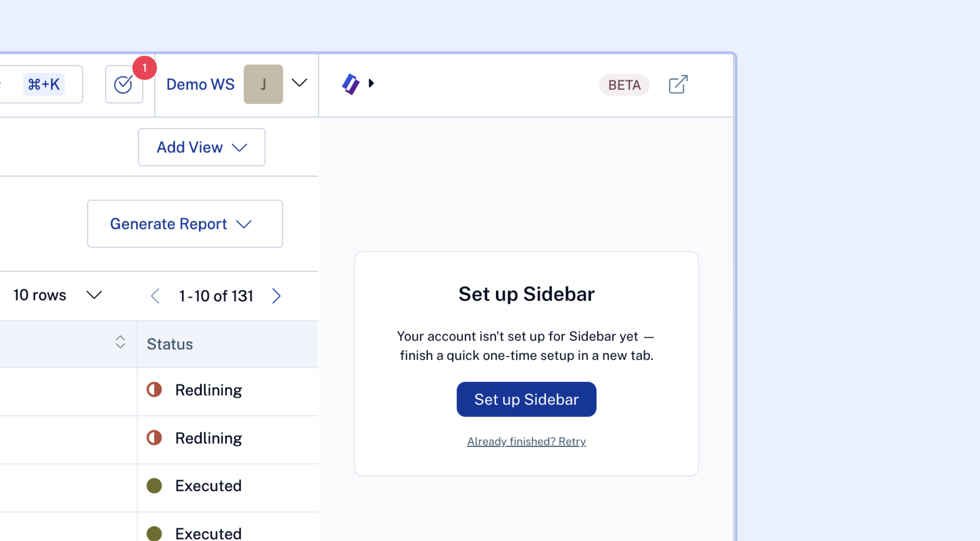Expand the Demo WS workspace chevron

(299, 83)
